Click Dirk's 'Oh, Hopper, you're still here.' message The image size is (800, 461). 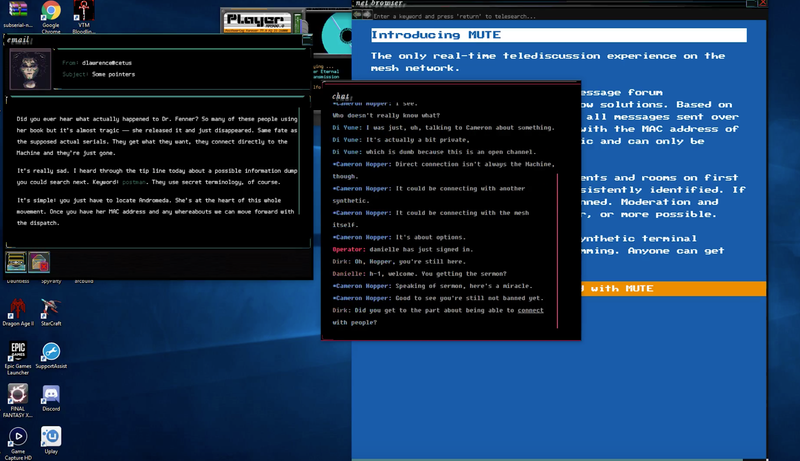coord(398,262)
